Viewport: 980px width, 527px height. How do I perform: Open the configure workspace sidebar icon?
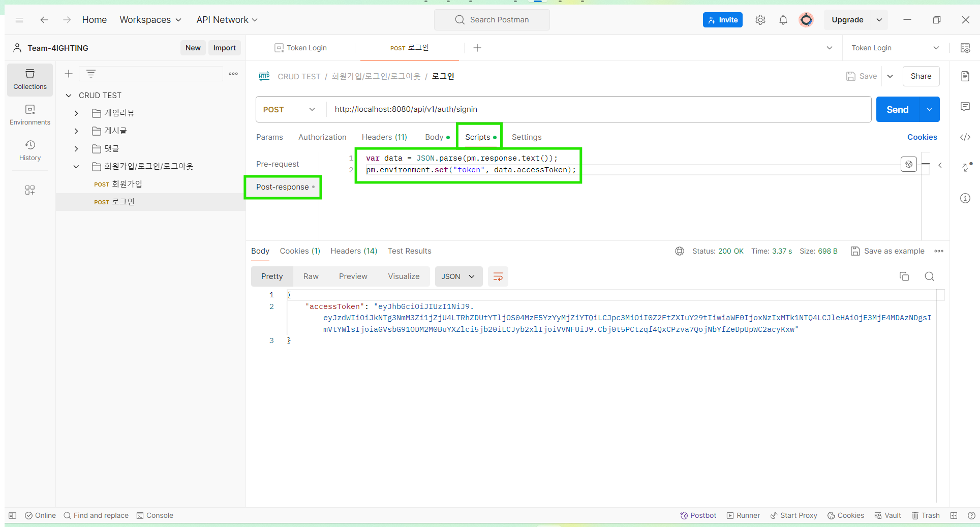tap(30, 190)
